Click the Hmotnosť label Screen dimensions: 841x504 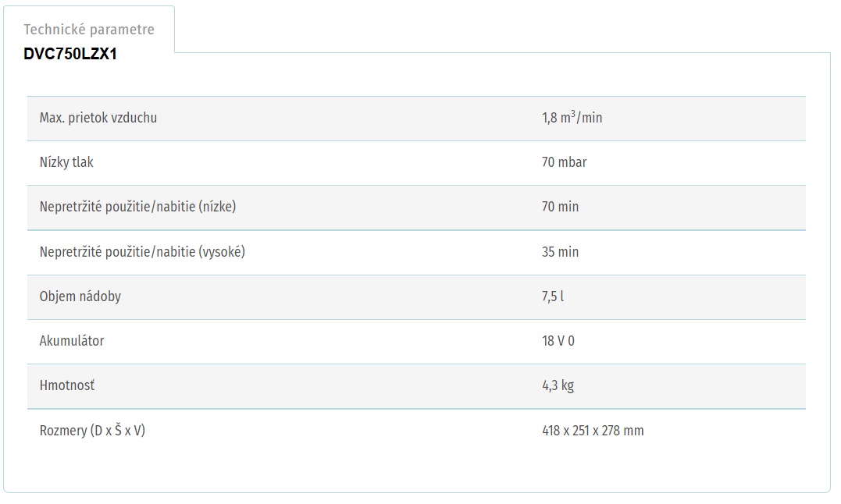point(67,385)
